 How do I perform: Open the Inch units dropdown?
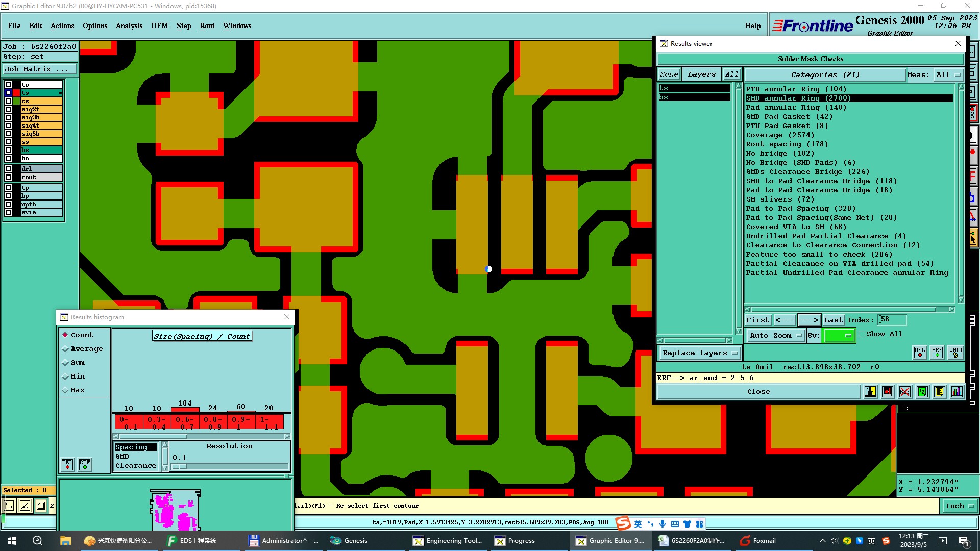click(x=959, y=506)
